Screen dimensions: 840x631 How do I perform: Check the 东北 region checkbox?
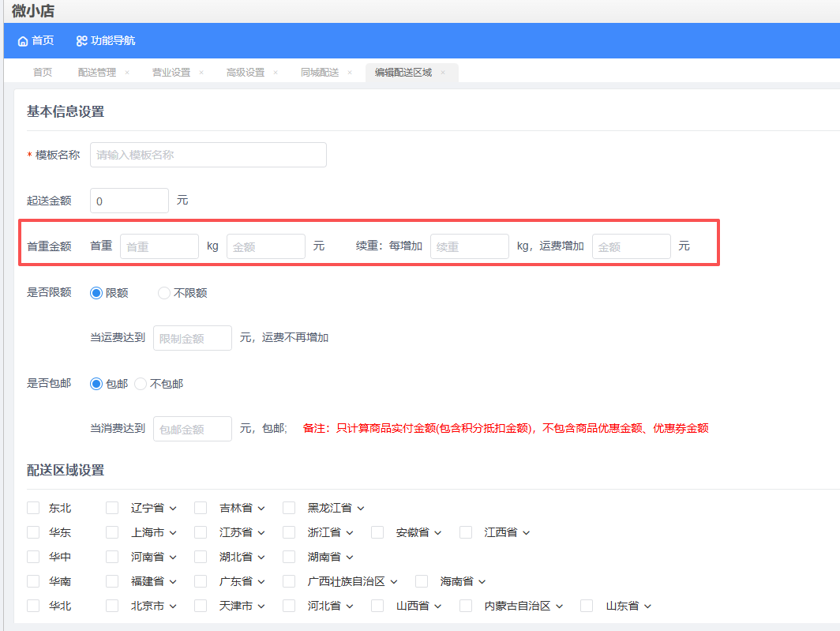pyautogui.click(x=33, y=508)
